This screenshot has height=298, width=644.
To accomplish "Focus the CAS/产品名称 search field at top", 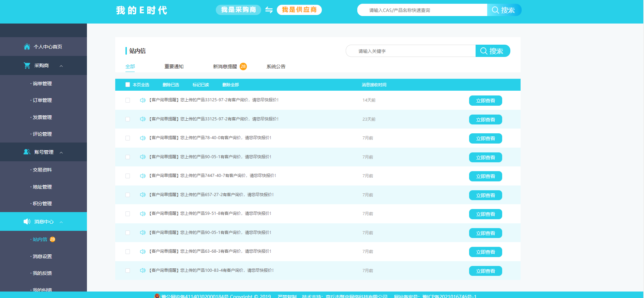I will click(422, 10).
